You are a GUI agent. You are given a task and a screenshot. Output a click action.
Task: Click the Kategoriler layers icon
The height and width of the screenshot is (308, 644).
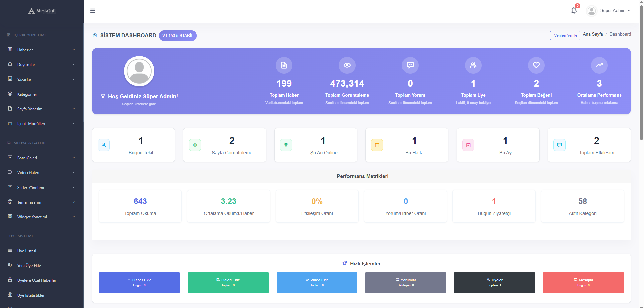tap(10, 94)
